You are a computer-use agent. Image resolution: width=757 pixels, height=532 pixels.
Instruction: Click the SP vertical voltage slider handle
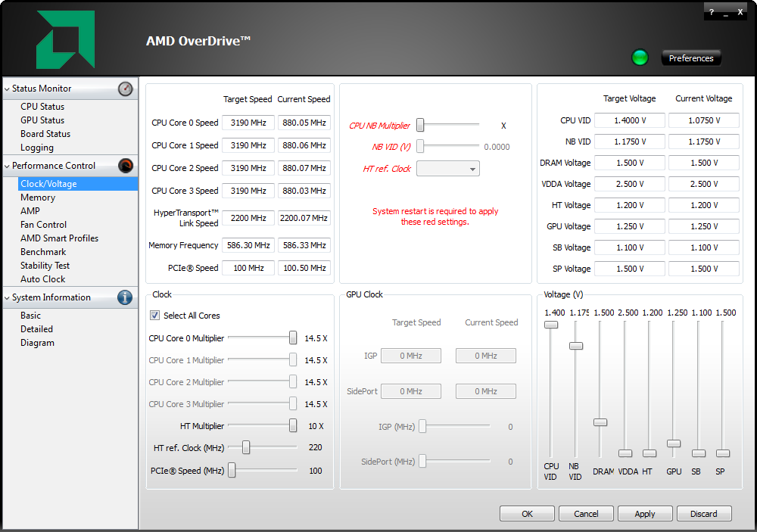point(723,453)
